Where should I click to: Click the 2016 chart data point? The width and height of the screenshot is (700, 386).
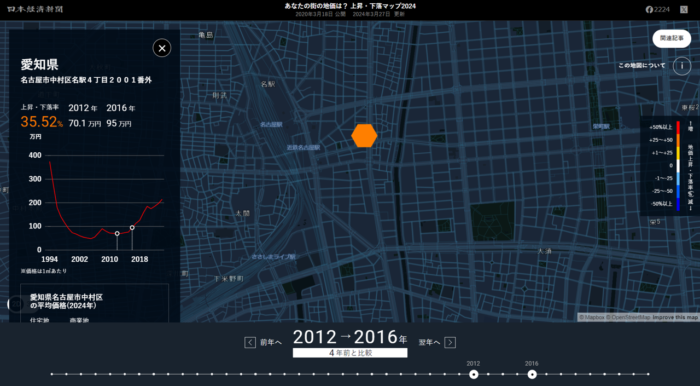pyautogui.click(x=132, y=228)
